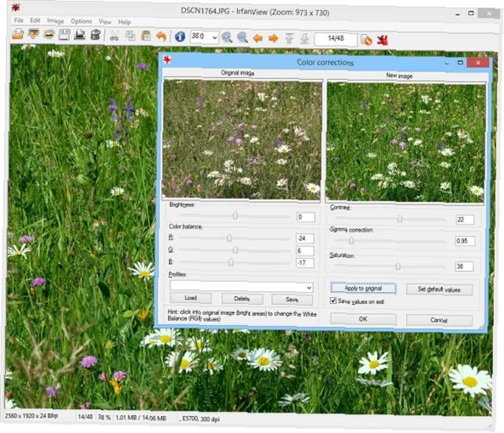Viewport: 504px width, 433px height.
Task: Click the Apply to original button
Action: 363,288
